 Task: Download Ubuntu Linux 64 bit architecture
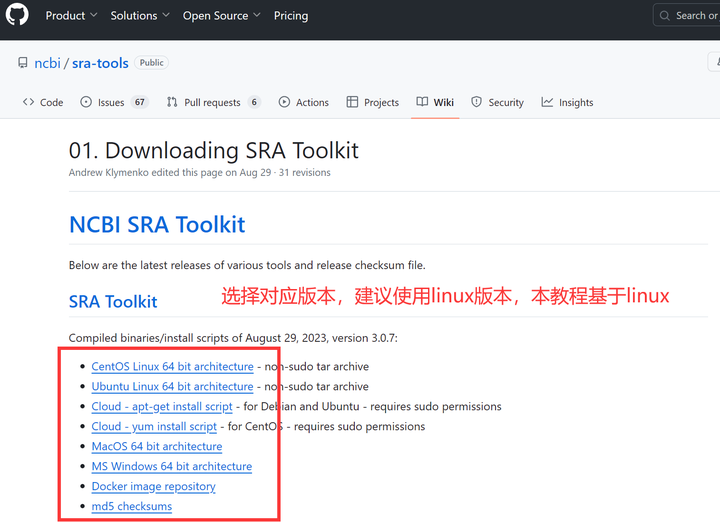pyautogui.click(x=172, y=387)
